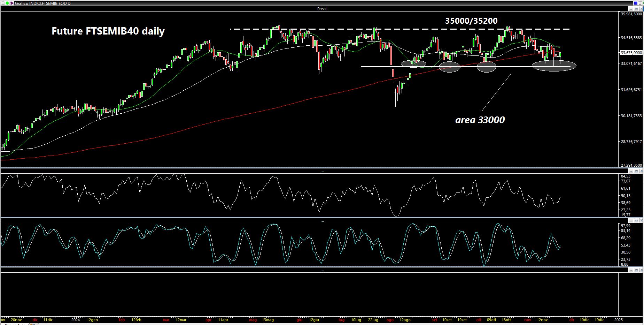This screenshot has width=644, height=325.
Task: Close the Prezzi price panel
Action: click(x=641, y=8)
